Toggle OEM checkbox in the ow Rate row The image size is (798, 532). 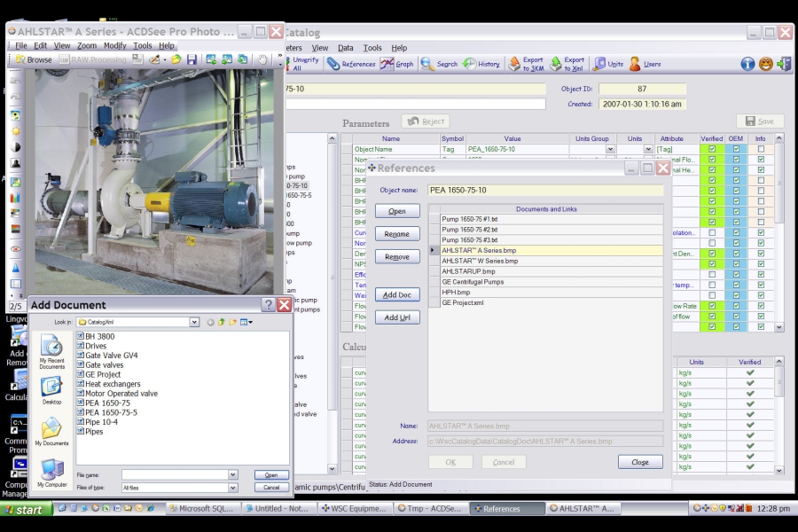pos(736,306)
